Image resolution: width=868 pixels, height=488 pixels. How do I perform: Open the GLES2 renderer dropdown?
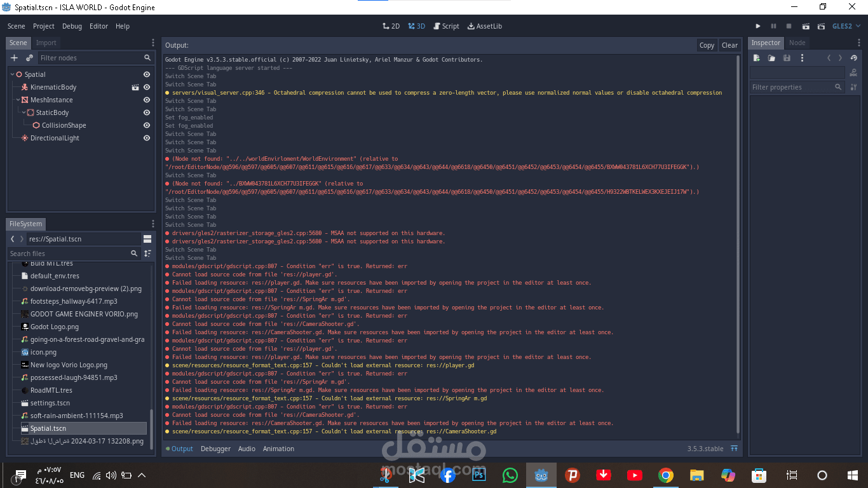[846, 26]
